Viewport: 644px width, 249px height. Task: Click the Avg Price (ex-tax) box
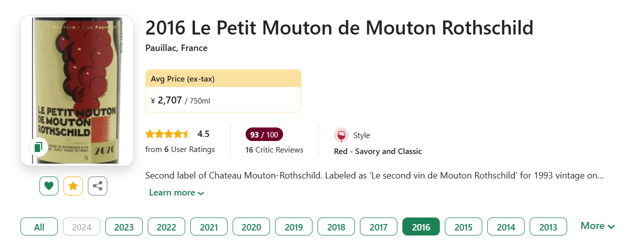pyautogui.click(x=223, y=91)
